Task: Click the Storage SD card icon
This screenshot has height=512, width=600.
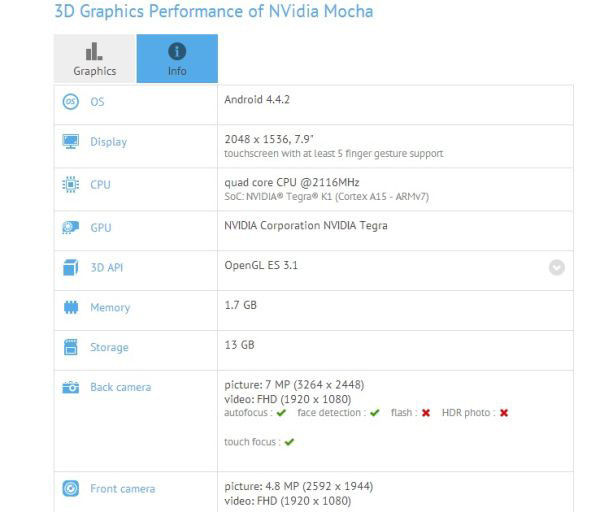Action: (x=71, y=347)
